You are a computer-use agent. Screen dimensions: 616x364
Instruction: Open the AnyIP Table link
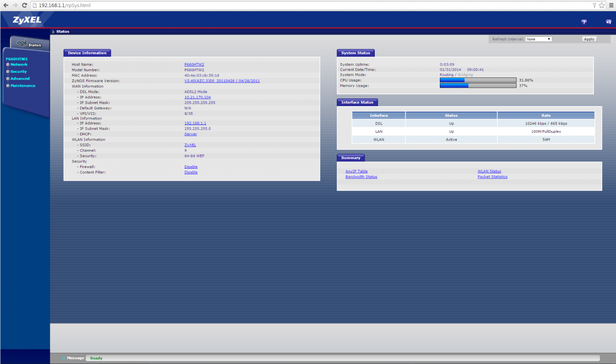point(356,171)
